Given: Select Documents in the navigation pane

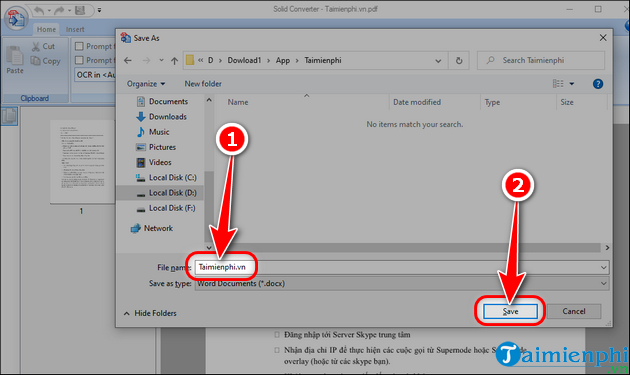Looking at the screenshot, I should [x=162, y=101].
